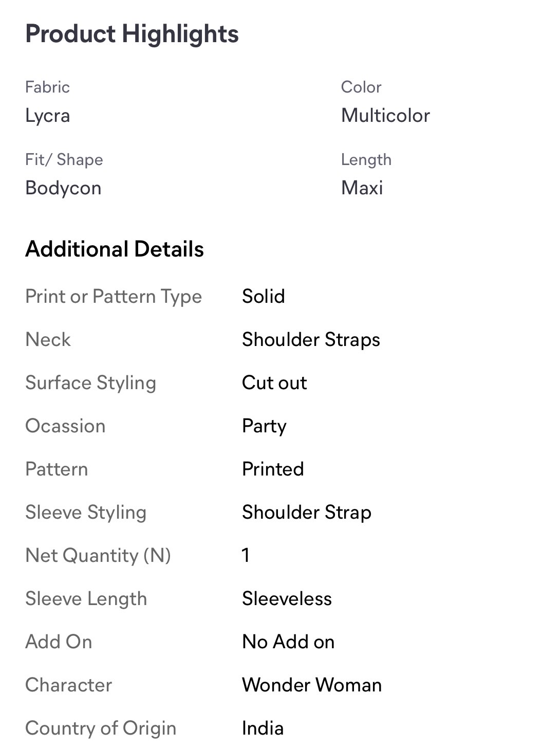Click the No Add on value
Screen dimensions: 560x749
pyautogui.click(x=288, y=642)
